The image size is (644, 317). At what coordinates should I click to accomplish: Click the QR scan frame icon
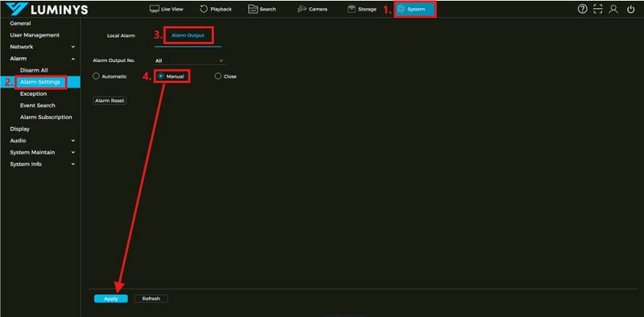(x=598, y=9)
